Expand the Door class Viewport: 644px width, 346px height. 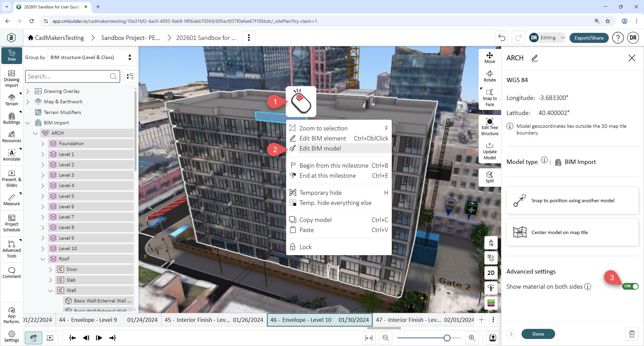tap(50, 269)
